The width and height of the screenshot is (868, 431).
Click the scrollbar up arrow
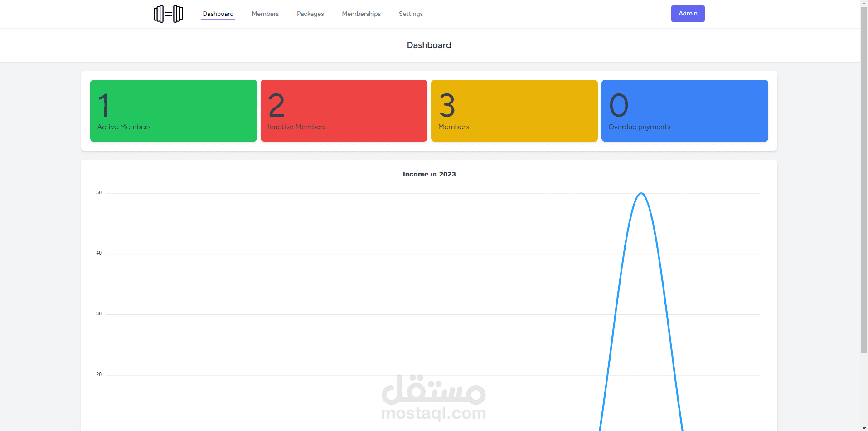[x=864, y=3]
